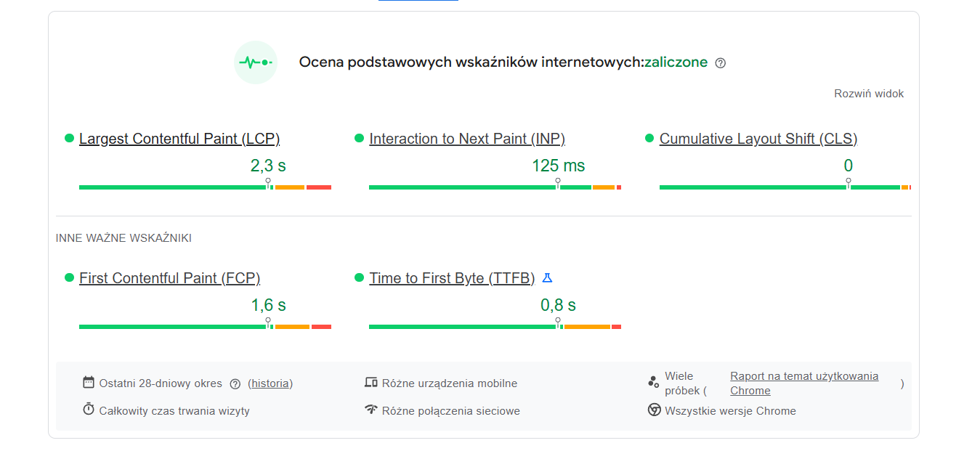Click Ostatni 28-dniowy okres text
Screen dimensions: 980x451
(x=161, y=383)
